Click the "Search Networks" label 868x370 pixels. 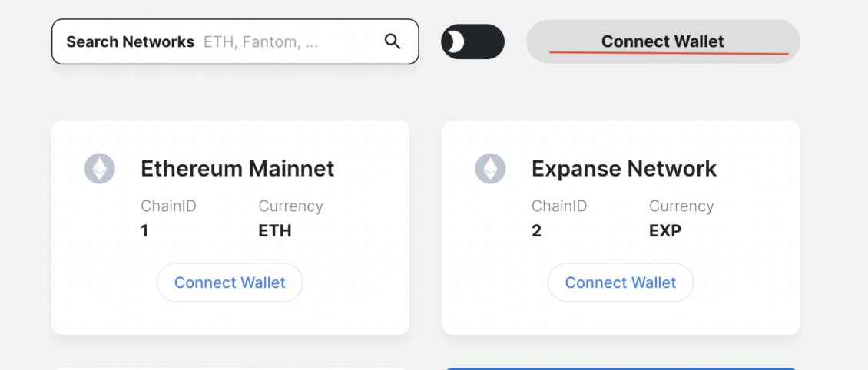click(x=130, y=41)
